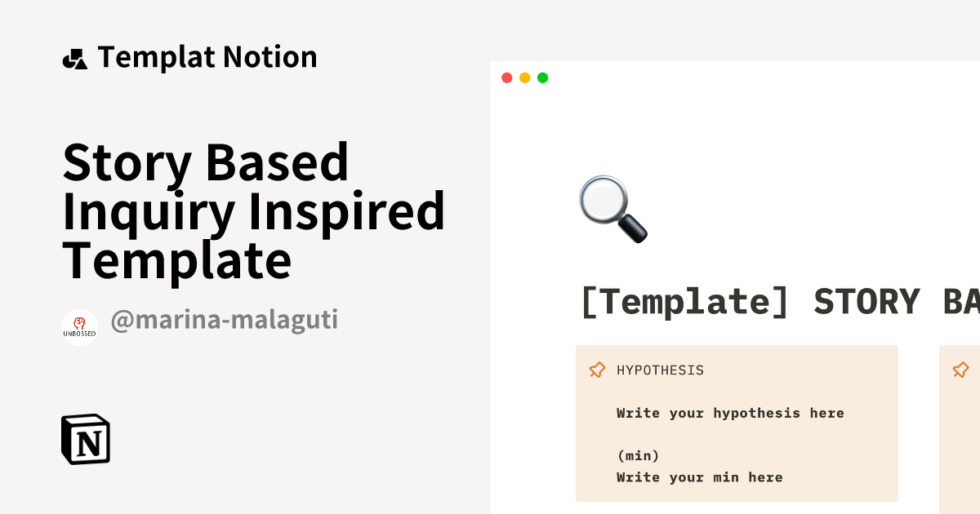Click the UNBOSSED raised-fist avatar badge
This screenshot has width=980, height=514.
point(79,327)
